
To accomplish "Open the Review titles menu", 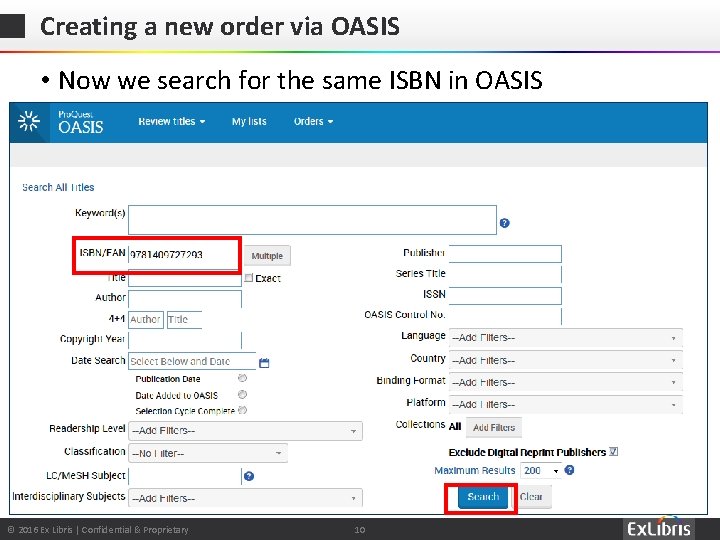I will 172,122.
